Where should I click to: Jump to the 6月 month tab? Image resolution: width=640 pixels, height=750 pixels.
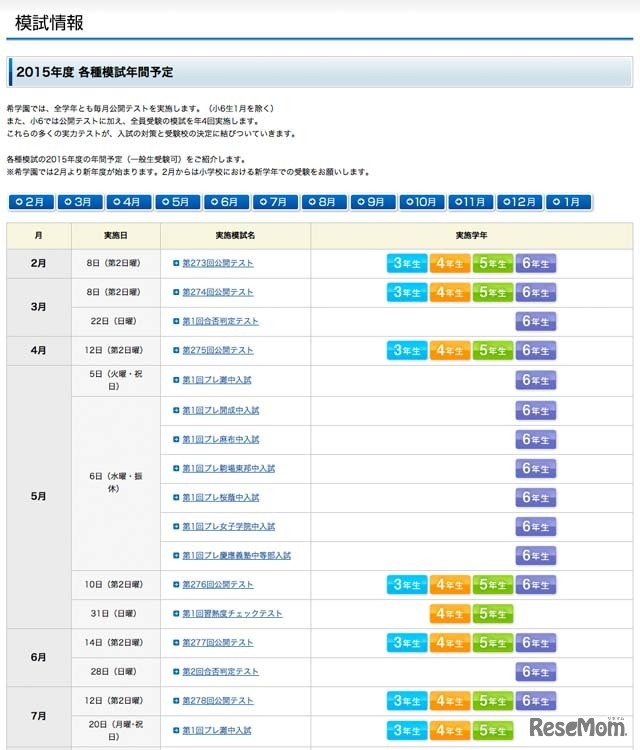(x=226, y=202)
